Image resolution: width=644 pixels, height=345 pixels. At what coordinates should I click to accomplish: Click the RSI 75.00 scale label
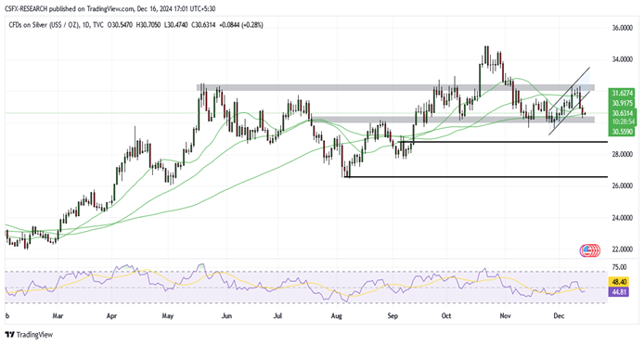[619, 267]
